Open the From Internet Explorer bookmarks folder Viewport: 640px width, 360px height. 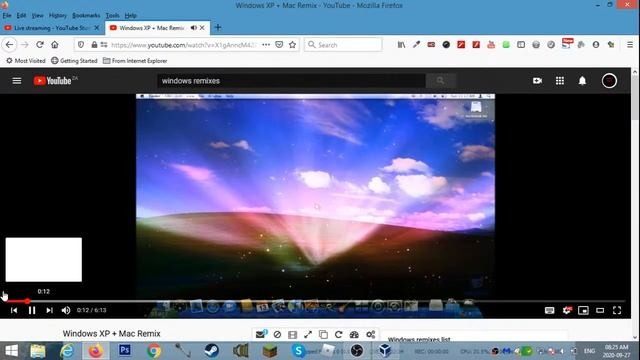tap(135, 61)
